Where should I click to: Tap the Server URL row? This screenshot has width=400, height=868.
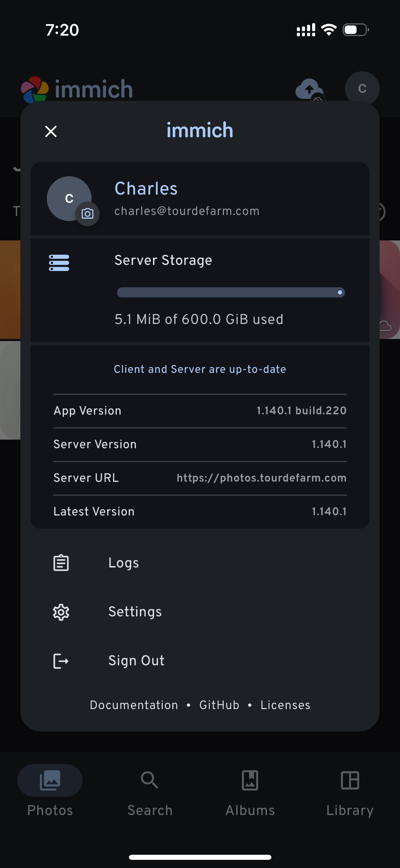click(200, 478)
